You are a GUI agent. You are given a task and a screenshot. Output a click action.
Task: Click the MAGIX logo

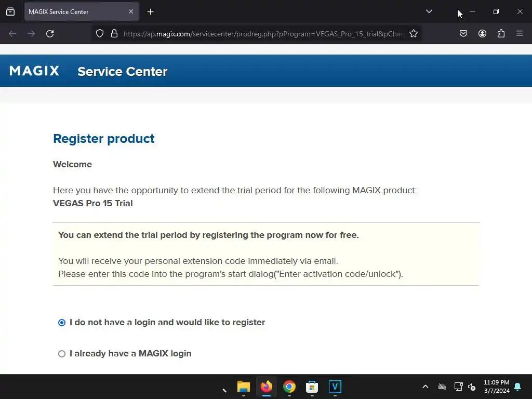coord(34,71)
